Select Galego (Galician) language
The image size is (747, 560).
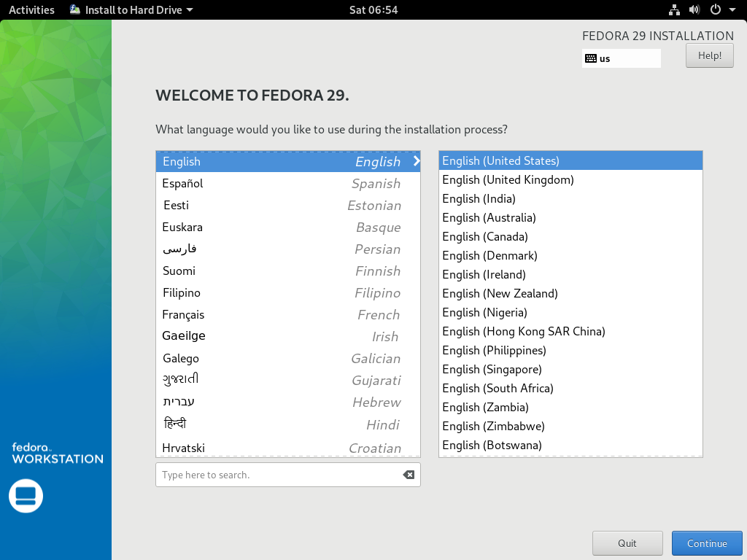[x=287, y=358]
